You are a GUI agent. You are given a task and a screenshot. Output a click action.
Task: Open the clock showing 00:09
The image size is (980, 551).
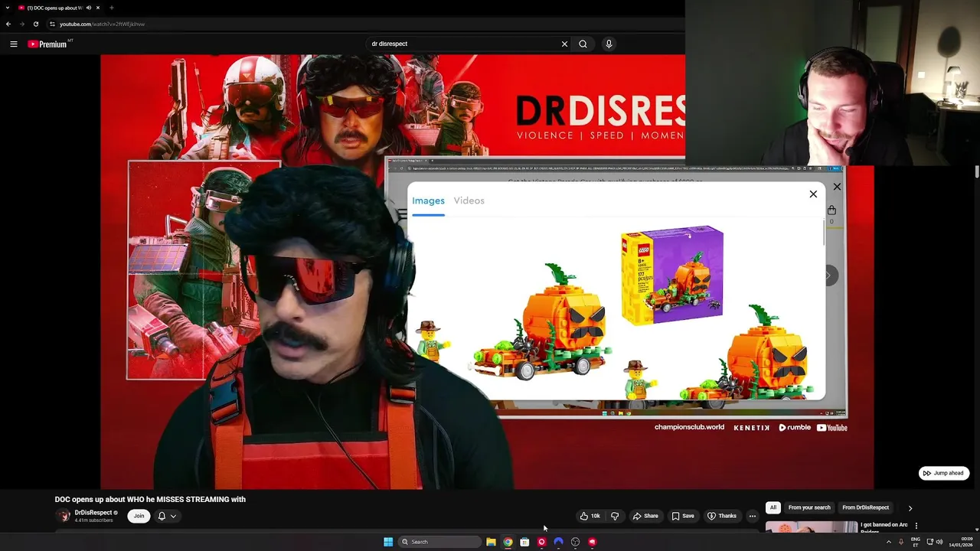click(962, 542)
